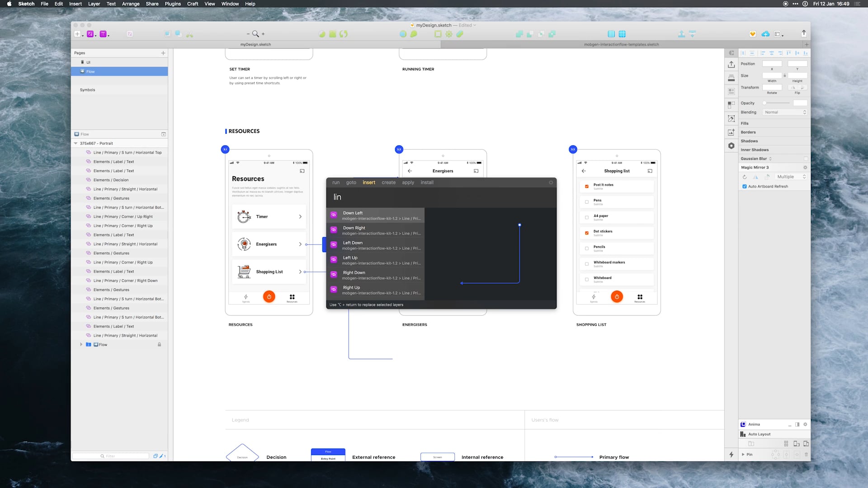
Task: Uncheck the Dot stickers checkbox
Action: coord(587,233)
